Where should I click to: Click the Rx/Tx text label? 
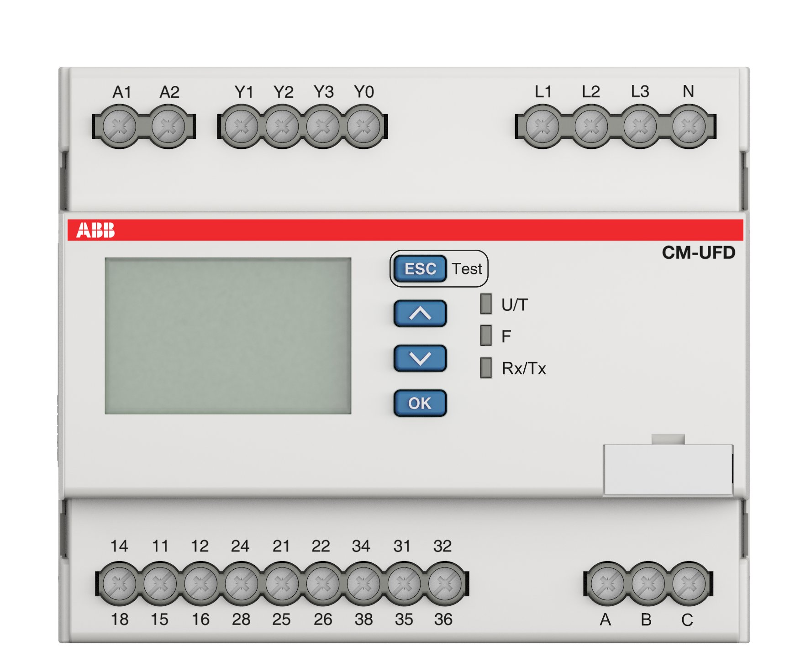(524, 368)
